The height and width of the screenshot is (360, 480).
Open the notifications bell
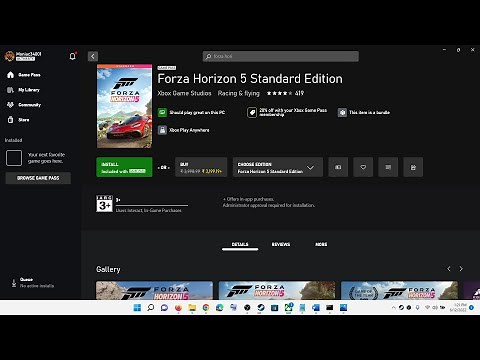click(x=72, y=56)
